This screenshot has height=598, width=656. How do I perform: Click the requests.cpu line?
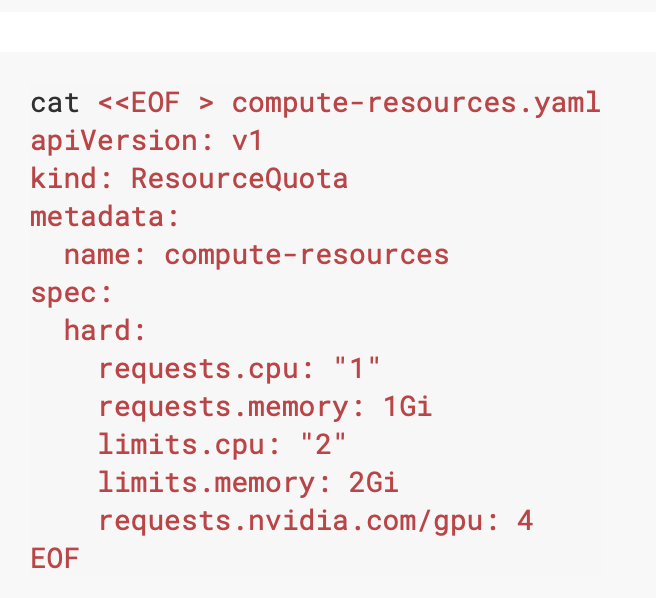239,370
